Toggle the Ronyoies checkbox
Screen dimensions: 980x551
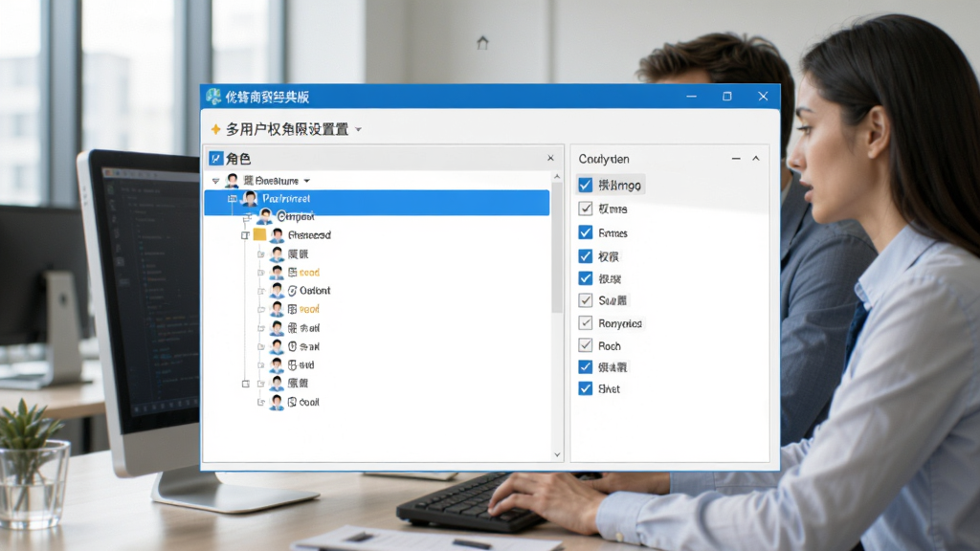[x=585, y=323]
